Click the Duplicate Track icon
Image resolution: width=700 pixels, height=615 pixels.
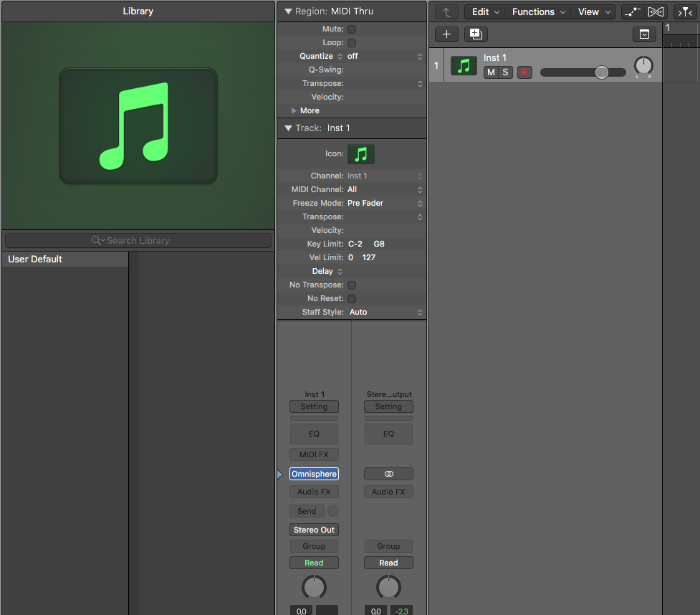pos(476,34)
